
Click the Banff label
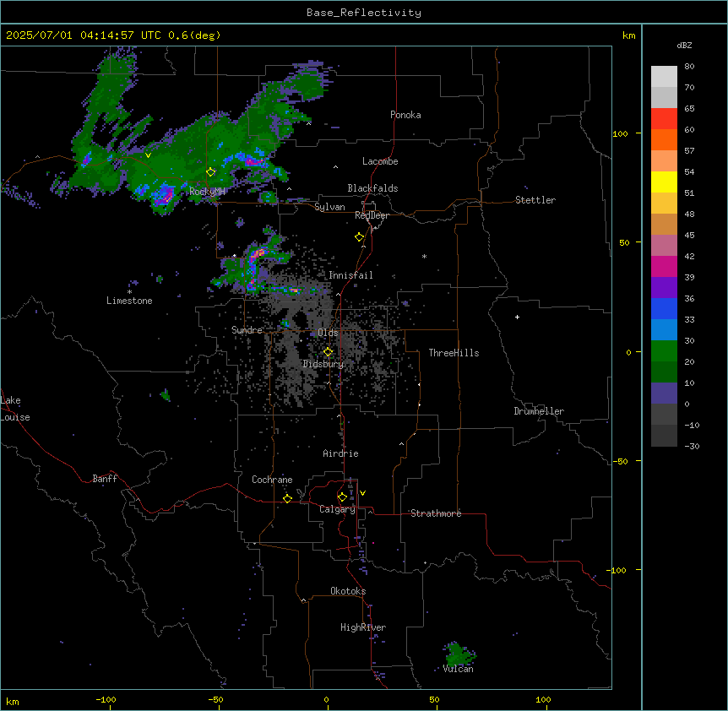tap(105, 479)
